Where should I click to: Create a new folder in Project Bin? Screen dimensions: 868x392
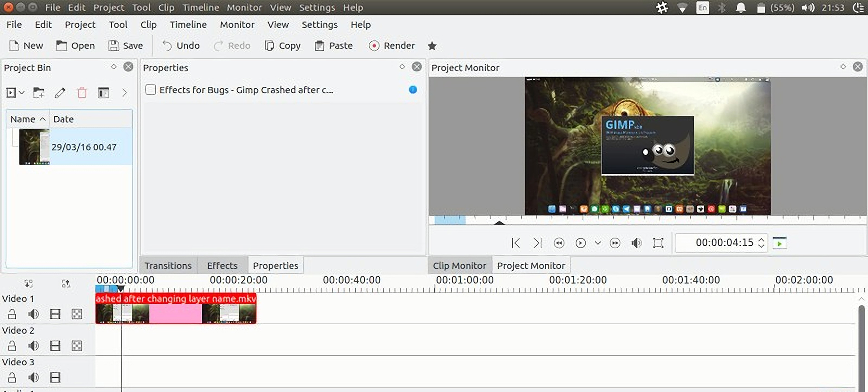39,93
